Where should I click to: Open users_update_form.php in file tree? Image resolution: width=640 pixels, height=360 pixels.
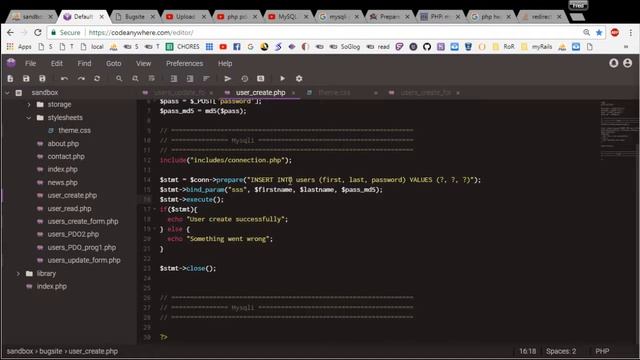84,260
